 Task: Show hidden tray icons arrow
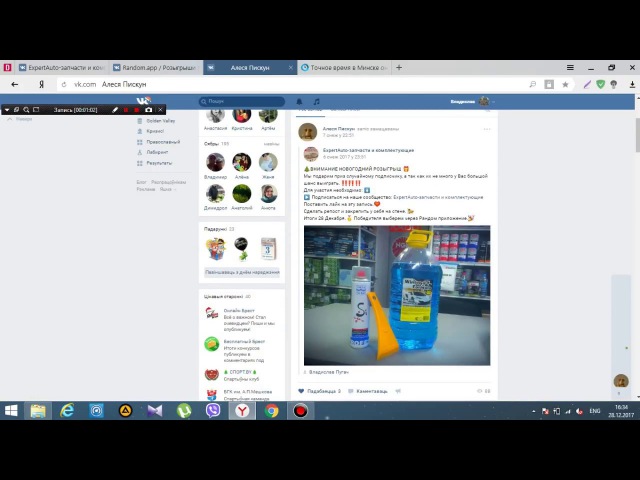tap(533, 411)
